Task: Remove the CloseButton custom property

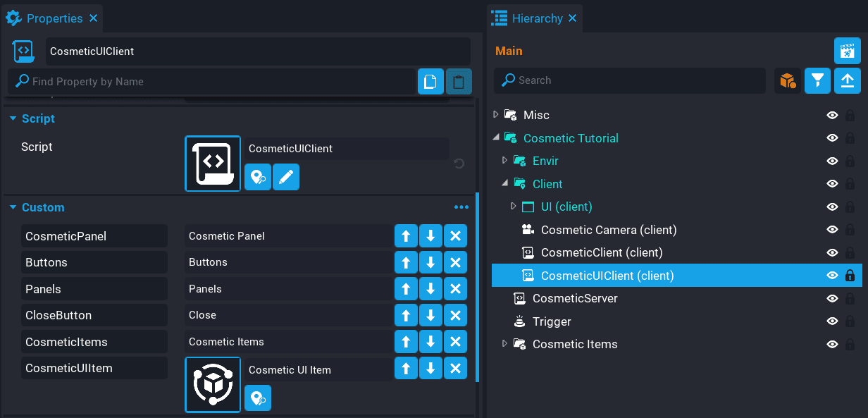Action: 455,315
